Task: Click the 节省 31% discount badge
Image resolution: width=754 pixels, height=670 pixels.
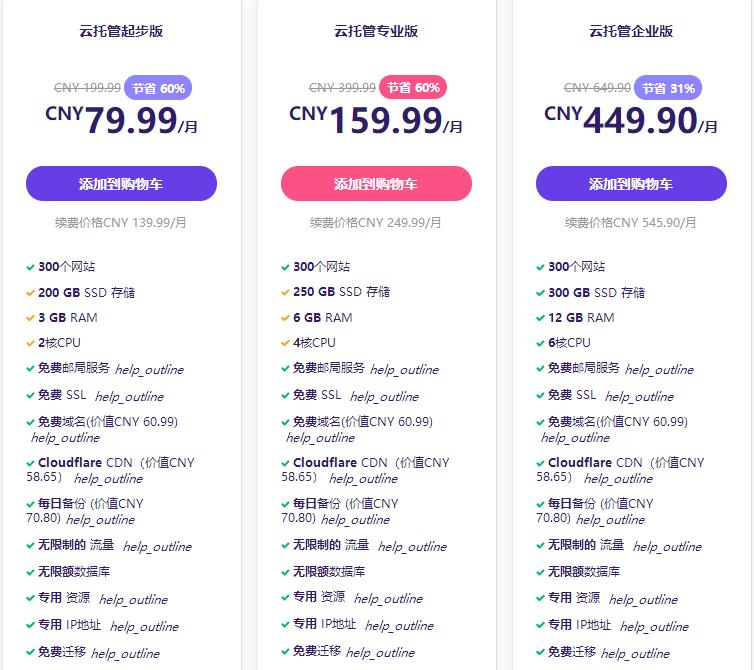Action: (x=669, y=88)
